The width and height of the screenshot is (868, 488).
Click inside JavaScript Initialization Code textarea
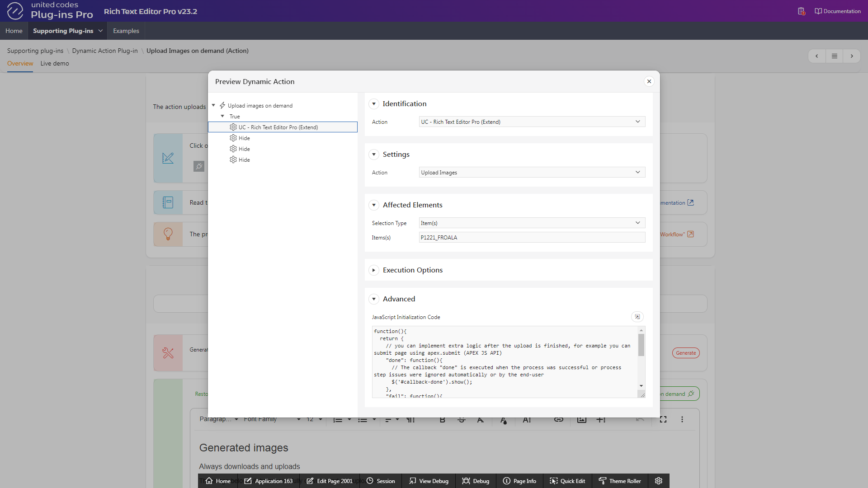(505, 362)
